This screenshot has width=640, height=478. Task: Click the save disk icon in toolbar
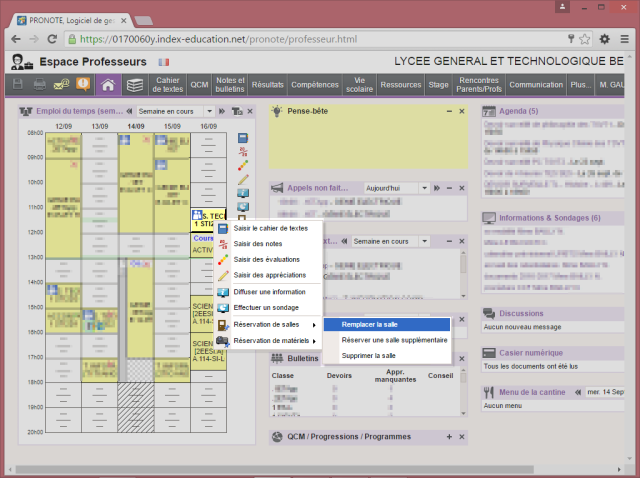(18, 86)
